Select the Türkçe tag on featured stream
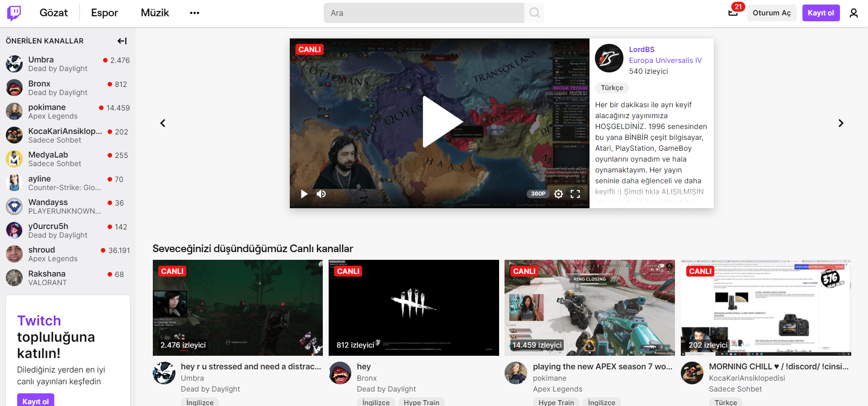 612,88
